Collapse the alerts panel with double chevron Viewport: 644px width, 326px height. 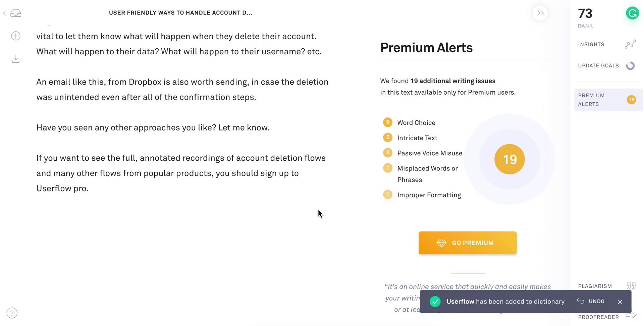point(540,13)
